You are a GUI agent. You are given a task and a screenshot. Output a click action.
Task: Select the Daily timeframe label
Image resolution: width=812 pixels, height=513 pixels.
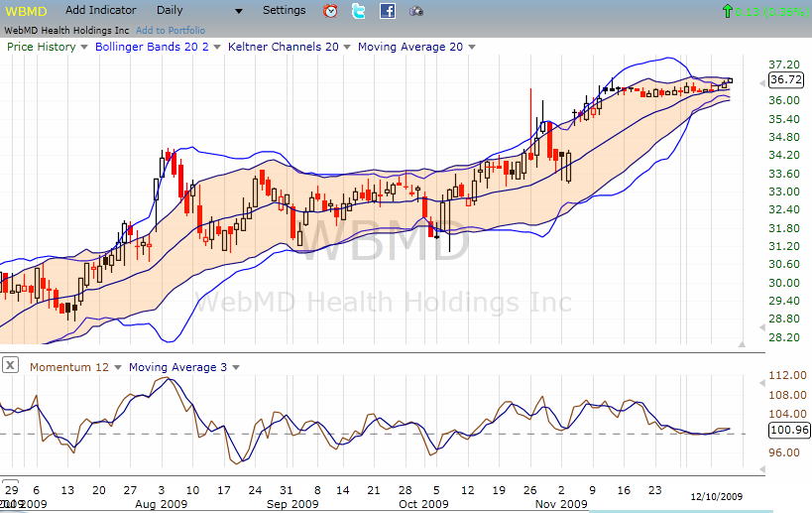point(170,10)
